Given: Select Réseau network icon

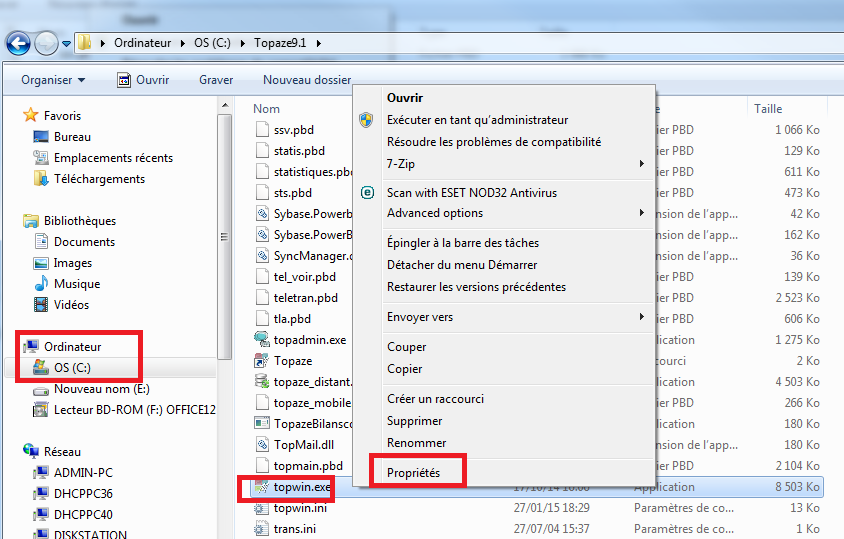Looking at the screenshot, I should [31, 450].
